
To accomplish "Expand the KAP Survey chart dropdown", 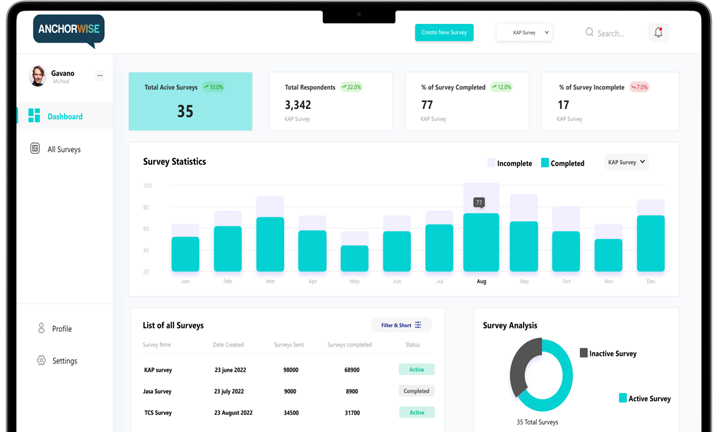I will click(626, 162).
